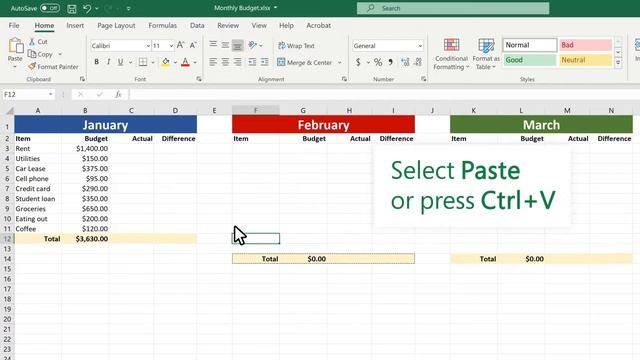Click the Undo arrow

[87, 8]
